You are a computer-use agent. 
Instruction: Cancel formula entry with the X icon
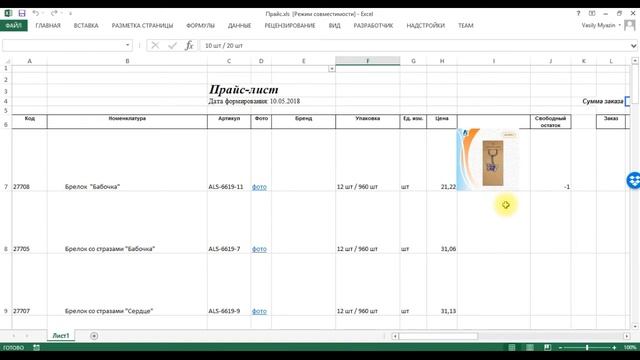pyautogui.click(x=155, y=45)
